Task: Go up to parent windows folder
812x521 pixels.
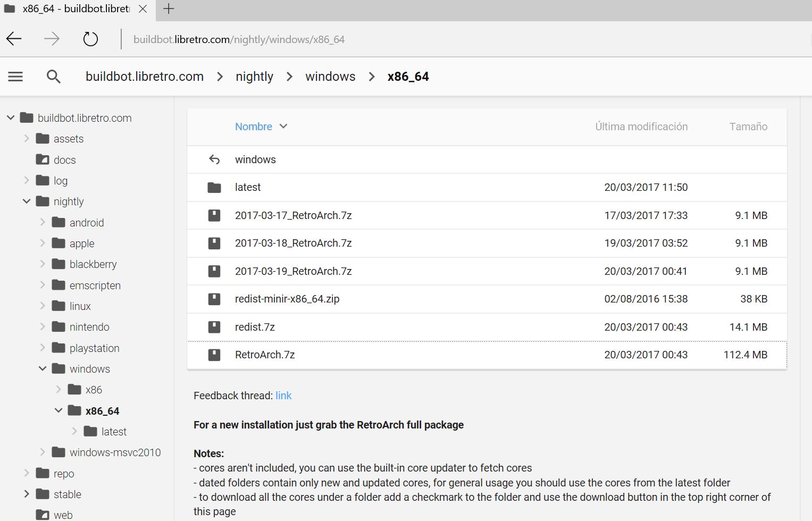Action: [x=255, y=159]
